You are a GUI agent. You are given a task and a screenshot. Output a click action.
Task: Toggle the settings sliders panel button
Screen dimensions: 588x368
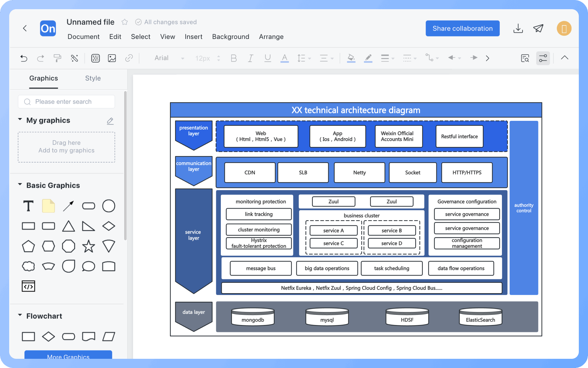543,58
